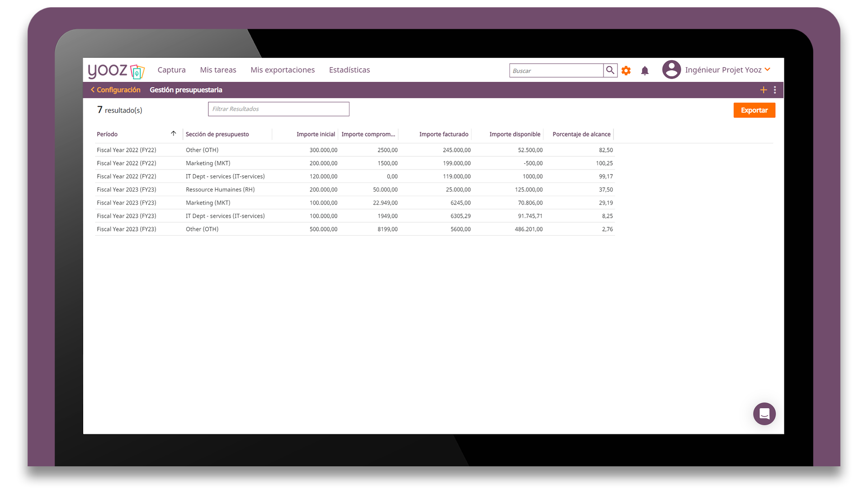Click the 50.000,00 committed amount
The image size is (868, 488).
point(385,189)
